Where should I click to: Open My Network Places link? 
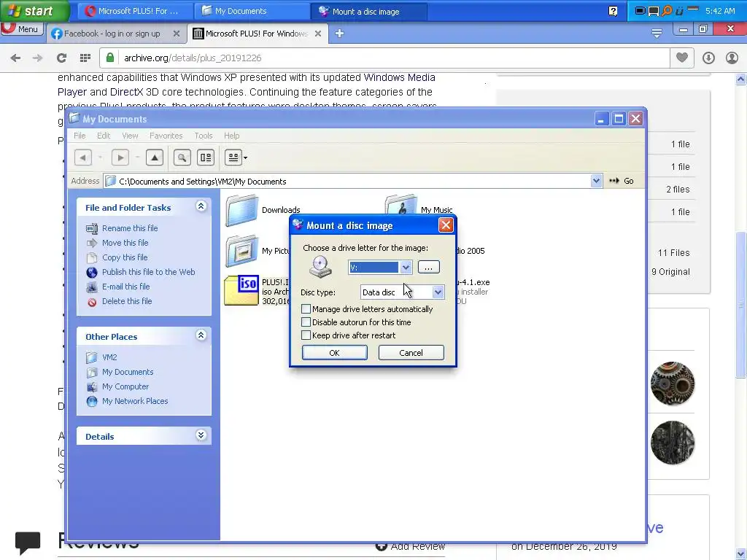point(135,402)
